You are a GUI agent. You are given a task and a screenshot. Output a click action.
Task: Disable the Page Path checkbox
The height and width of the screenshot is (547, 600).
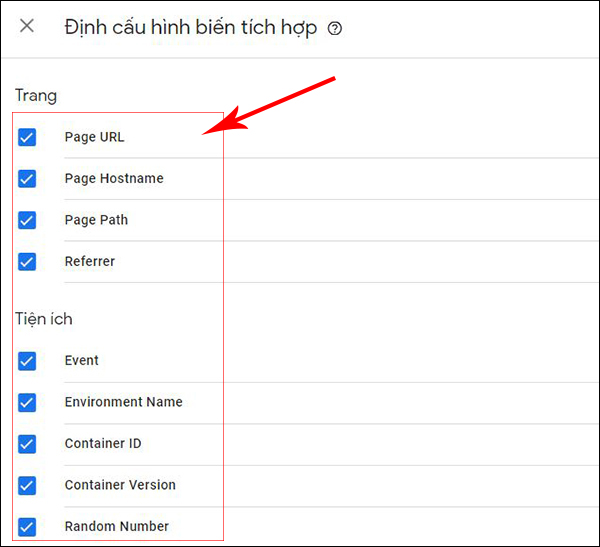pos(27,220)
